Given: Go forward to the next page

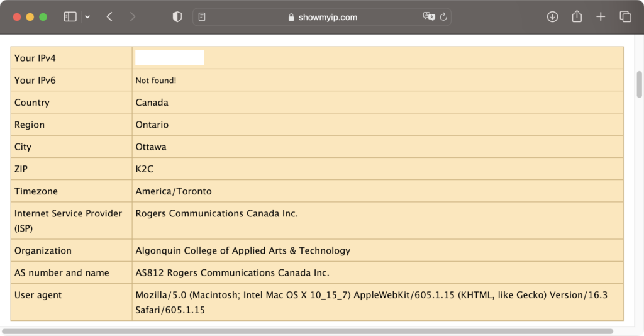Looking at the screenshot, I should point(132,17).
